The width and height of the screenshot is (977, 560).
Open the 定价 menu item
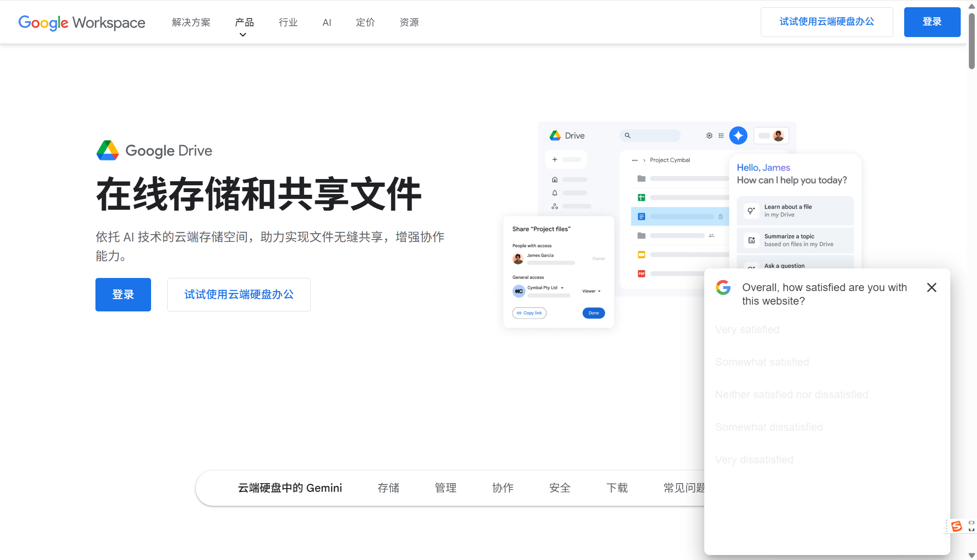[365, 22]
